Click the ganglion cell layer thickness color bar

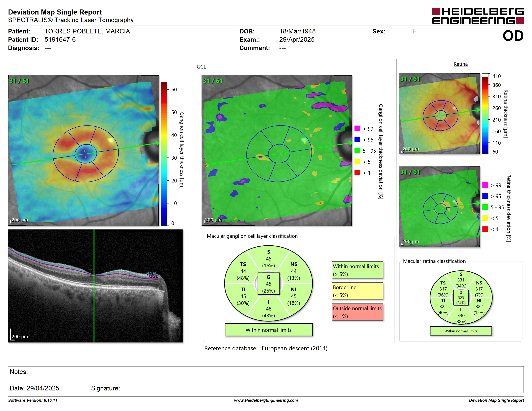164,150
